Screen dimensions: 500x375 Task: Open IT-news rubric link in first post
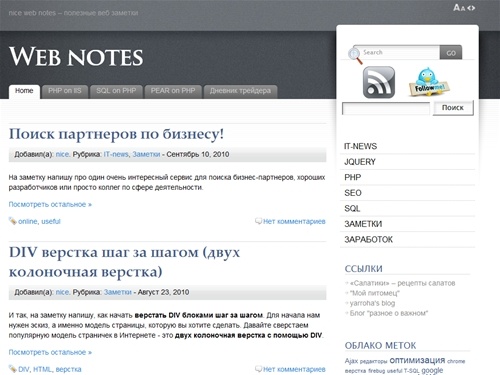(116, 154)
